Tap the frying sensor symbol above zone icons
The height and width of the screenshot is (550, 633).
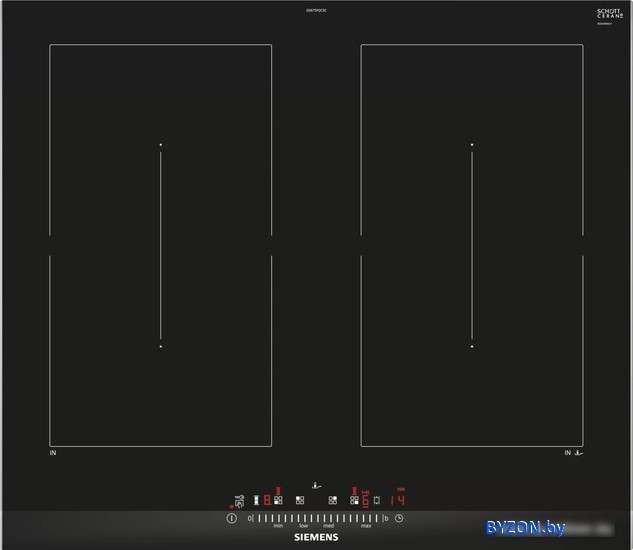[x=316, y=486]
